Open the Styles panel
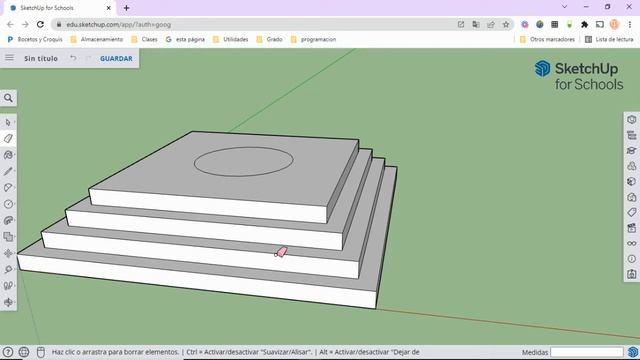The width and height of the screenshot is (640, 360). point(631,197)
